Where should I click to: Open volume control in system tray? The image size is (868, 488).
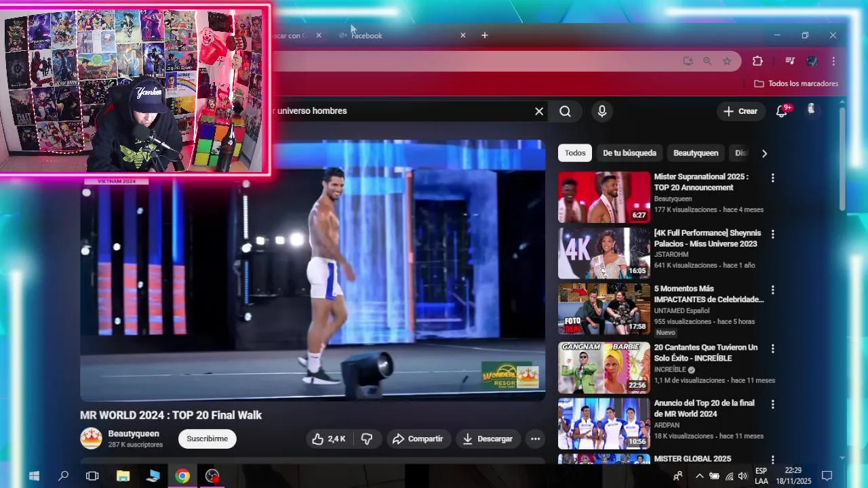(x=743, y=476)
